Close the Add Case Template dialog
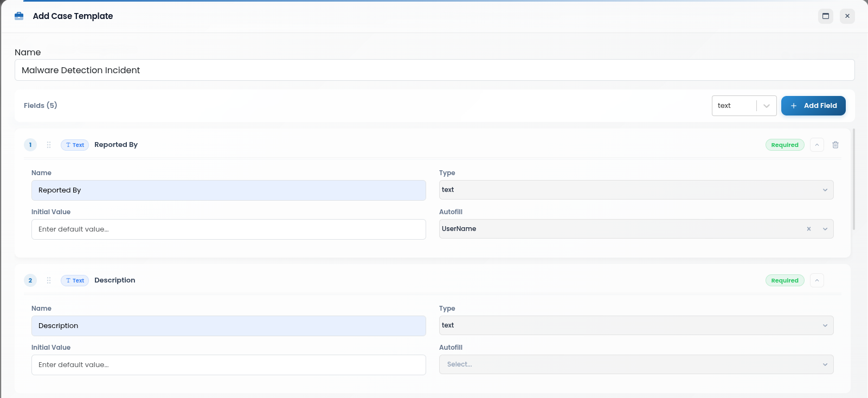Screen dimensions: 868x398 pos(847,16)
